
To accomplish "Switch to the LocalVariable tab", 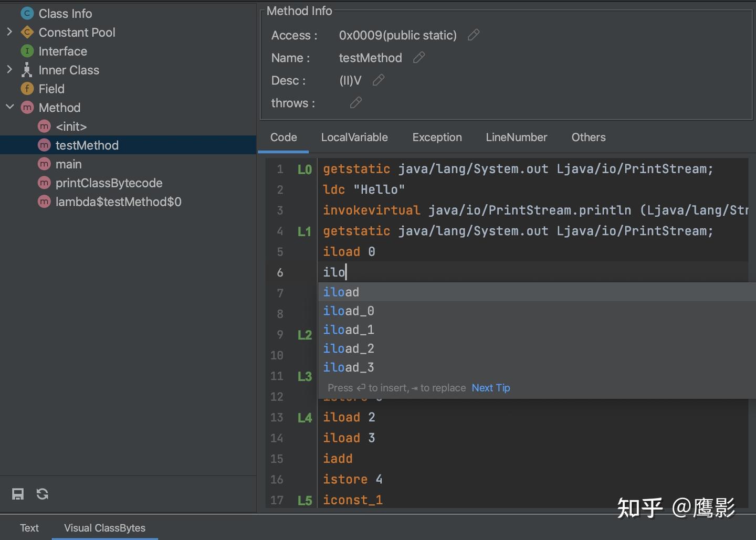I will (x=354, y=137).
